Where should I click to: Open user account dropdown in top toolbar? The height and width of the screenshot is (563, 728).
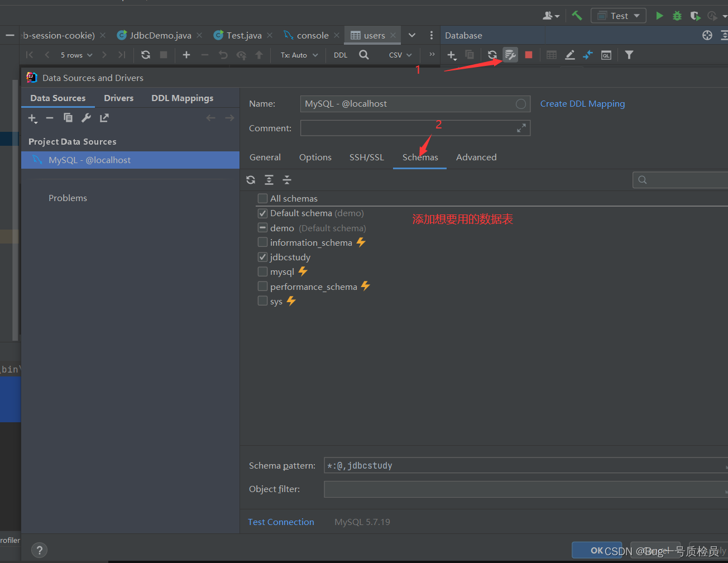click(x=551, y=16)
